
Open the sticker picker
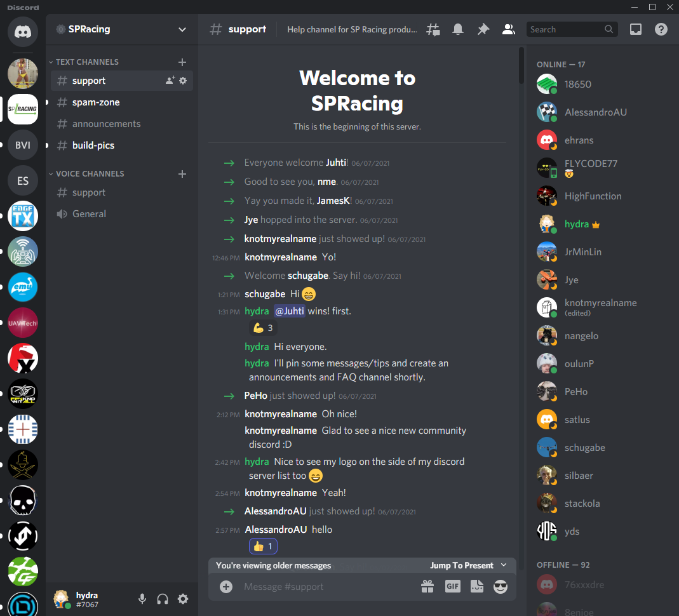(x=477, y=587)
